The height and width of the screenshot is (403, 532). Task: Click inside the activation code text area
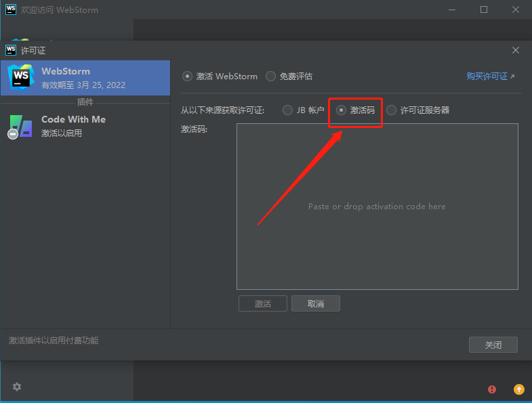[x=377, y=207]
